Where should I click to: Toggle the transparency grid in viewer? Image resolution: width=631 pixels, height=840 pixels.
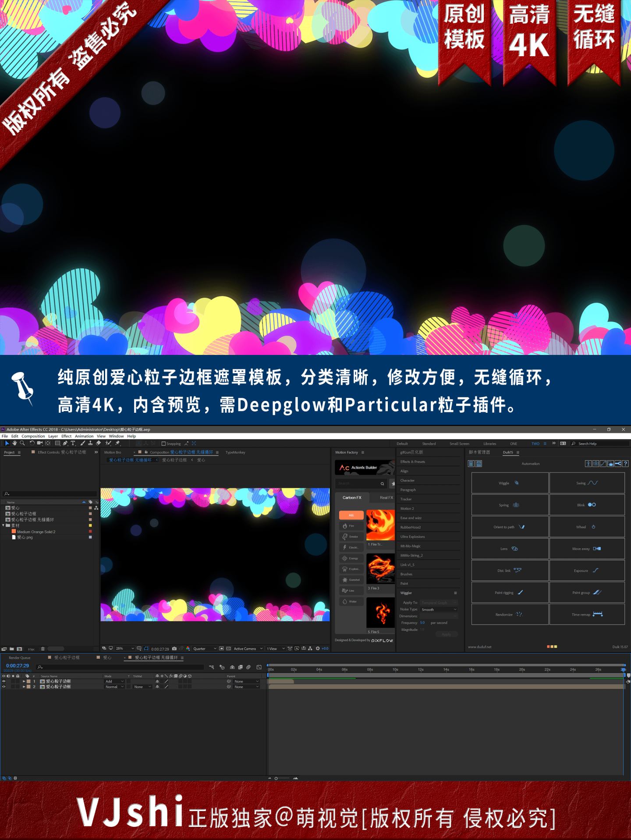pyautogui.click(x=228, y=649)
